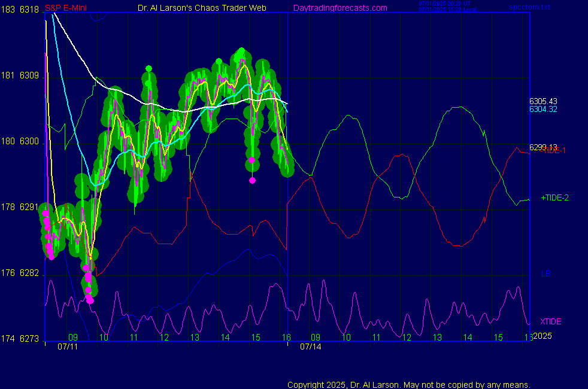Click the red '-TIDE-1' legend label

553,151
